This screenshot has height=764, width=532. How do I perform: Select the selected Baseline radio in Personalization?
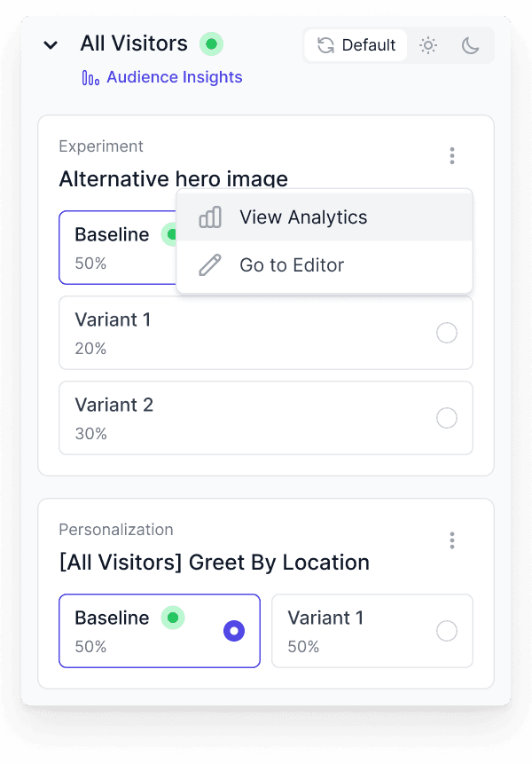(x=234, y=631)
